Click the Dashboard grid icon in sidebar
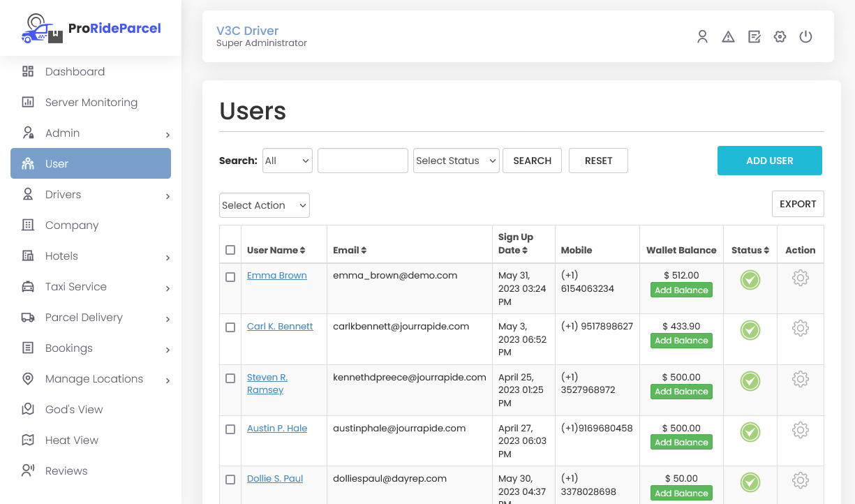Image resolution: width=855 pixels, height=504 pixels. [x=28, y=71]
